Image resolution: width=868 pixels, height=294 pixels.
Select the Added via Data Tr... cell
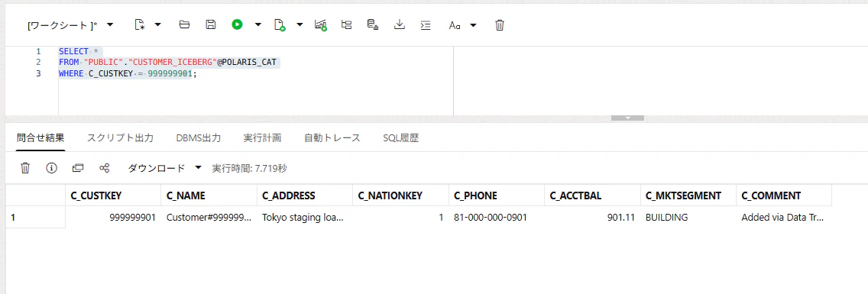tap(784, 218)
